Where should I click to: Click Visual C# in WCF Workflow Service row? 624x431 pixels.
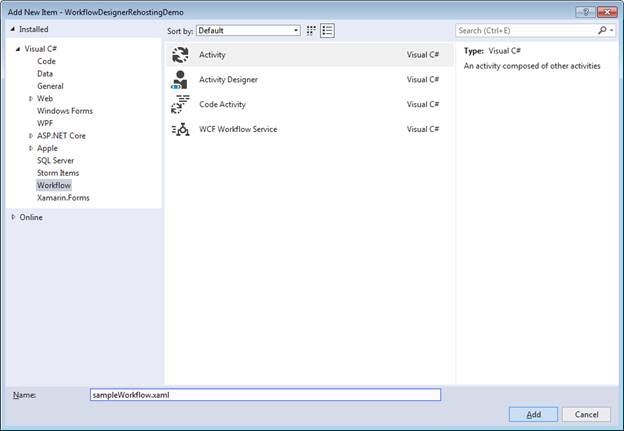tap(423, 129)
